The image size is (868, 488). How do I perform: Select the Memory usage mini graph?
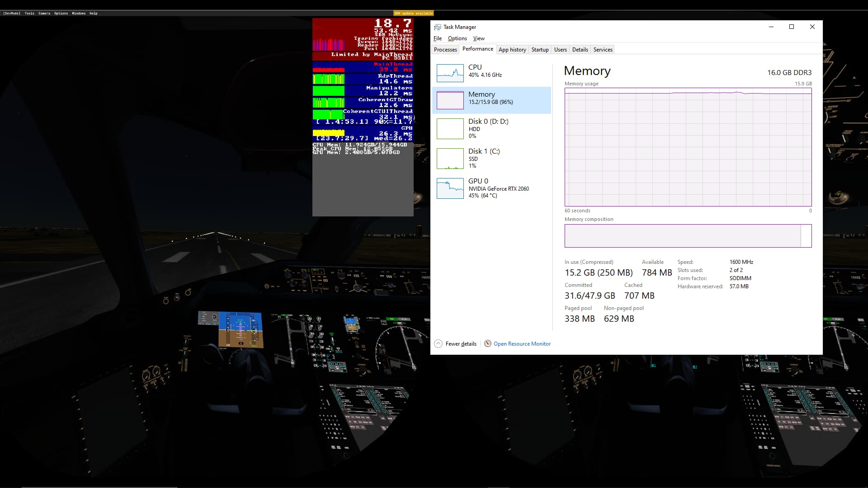(450, 100)
